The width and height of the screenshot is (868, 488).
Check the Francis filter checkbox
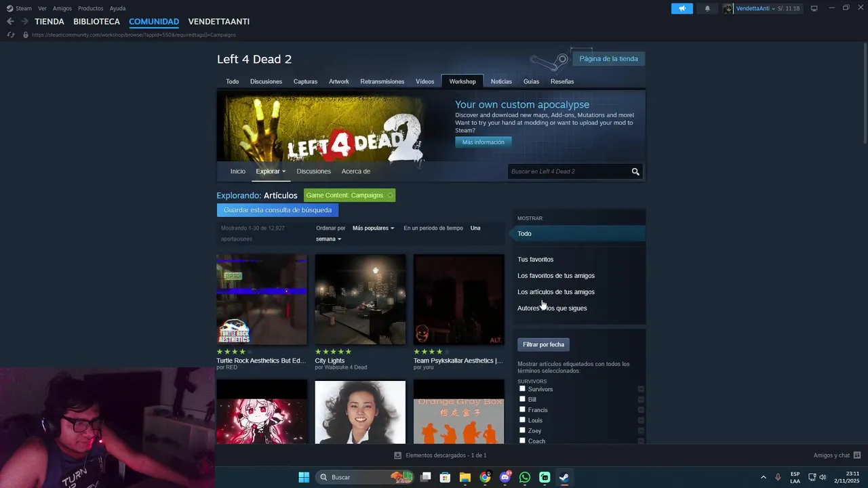coord(522,409)
